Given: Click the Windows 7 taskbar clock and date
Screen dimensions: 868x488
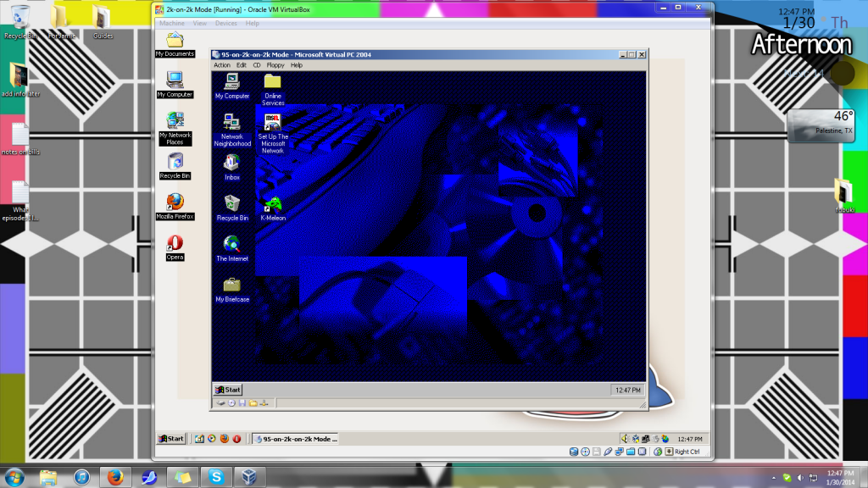Looking at the screenshot, I should [840, 478].
